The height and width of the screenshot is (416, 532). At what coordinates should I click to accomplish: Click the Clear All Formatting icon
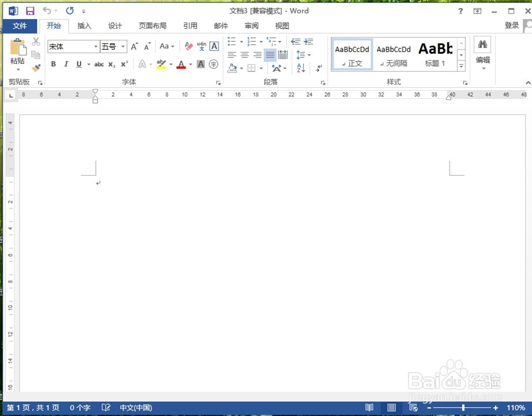click(x=188, y=46)
